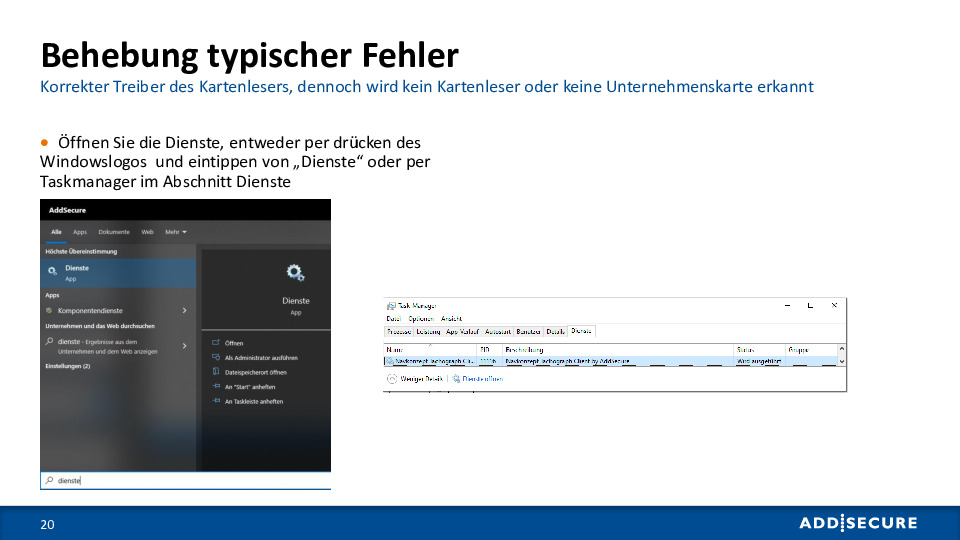Click the An Taskleiste anheften pin icon

click(x=216, y=401)
